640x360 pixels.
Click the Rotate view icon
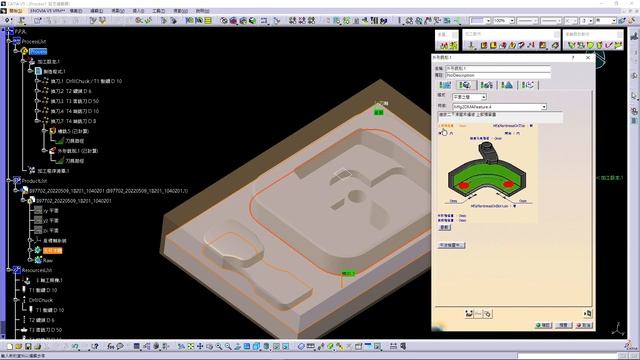pos(209,347)
